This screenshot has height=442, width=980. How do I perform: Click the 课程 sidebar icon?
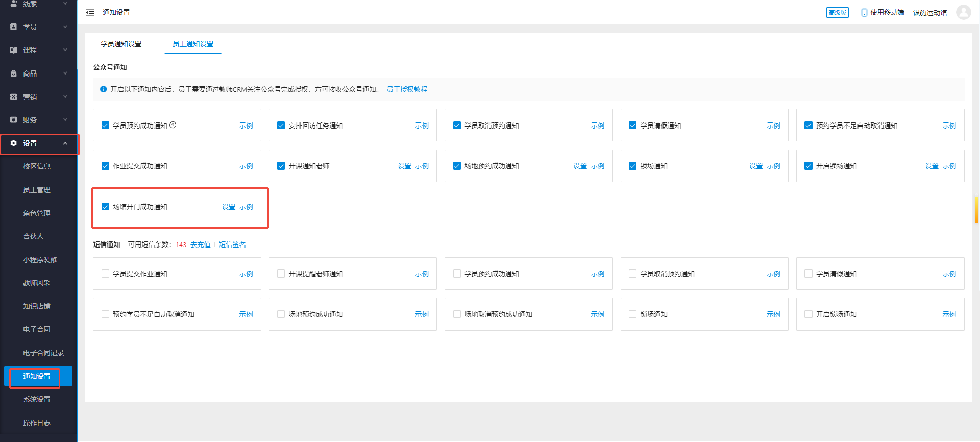[14, 50]
